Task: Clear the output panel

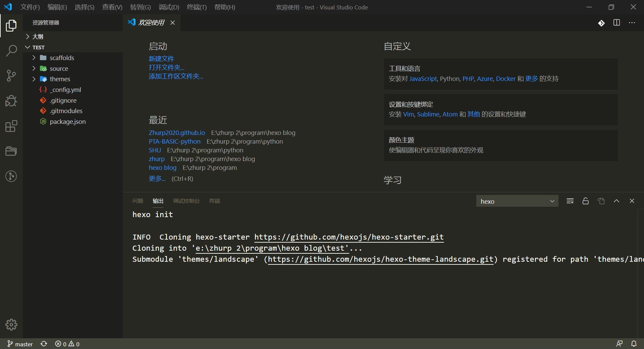Action: (570, 201)
